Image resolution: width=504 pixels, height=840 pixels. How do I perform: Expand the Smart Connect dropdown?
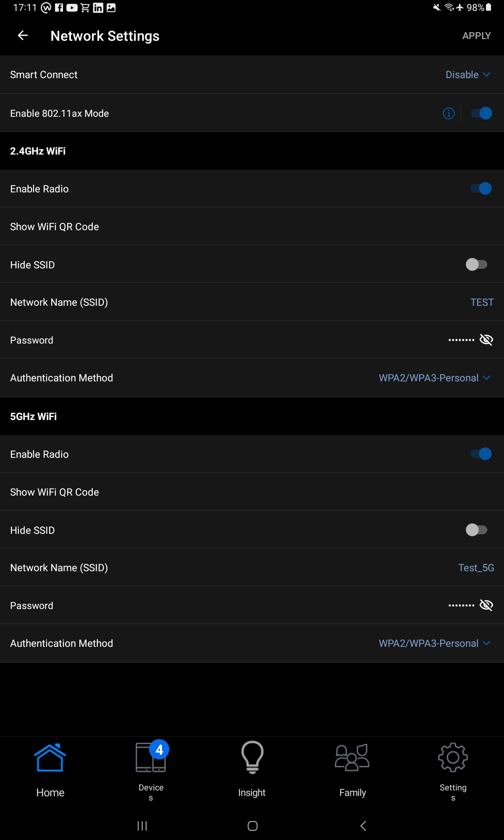coord(467,75)
